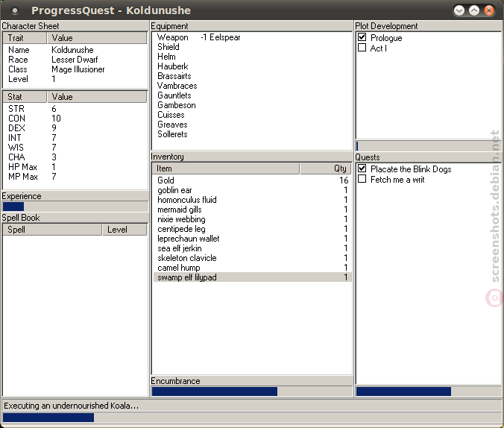The height and width of the screenshot is (428, 504).
Task: Click the Level trait row
Action: [x=75, y=79]
